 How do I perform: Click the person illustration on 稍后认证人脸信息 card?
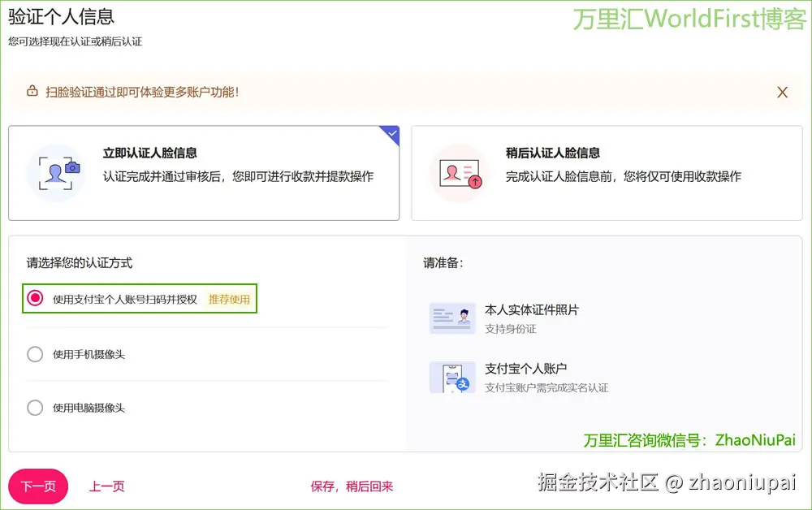tap(460, 172)
